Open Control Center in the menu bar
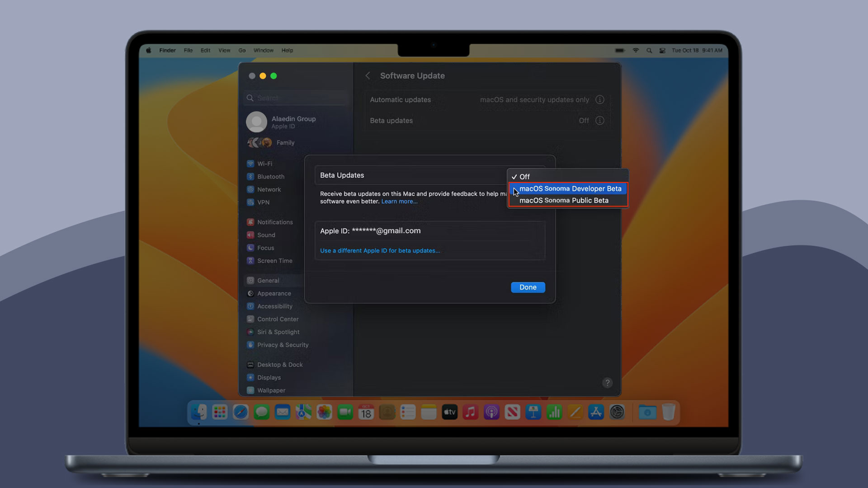Viewport: 868px width, 488px height. 662,51
